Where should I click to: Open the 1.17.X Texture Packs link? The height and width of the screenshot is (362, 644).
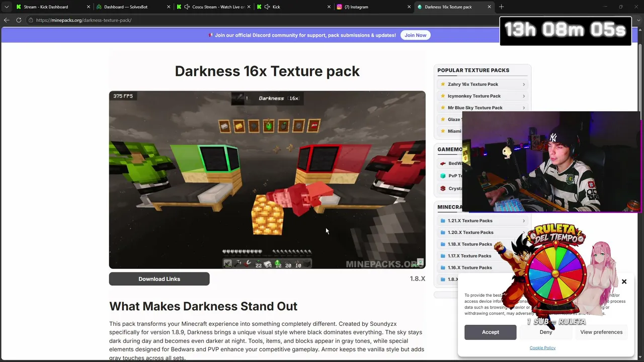pos(469,256)
